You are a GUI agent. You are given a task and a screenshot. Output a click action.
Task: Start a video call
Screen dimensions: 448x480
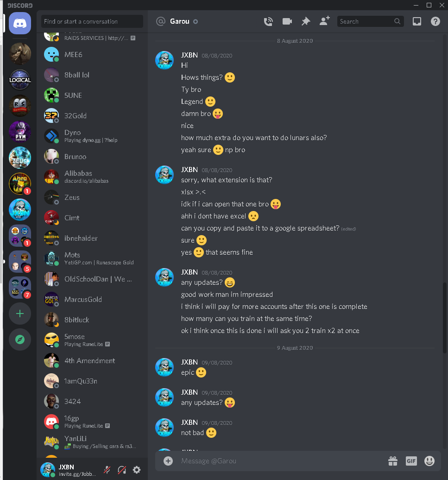[287, 21]
